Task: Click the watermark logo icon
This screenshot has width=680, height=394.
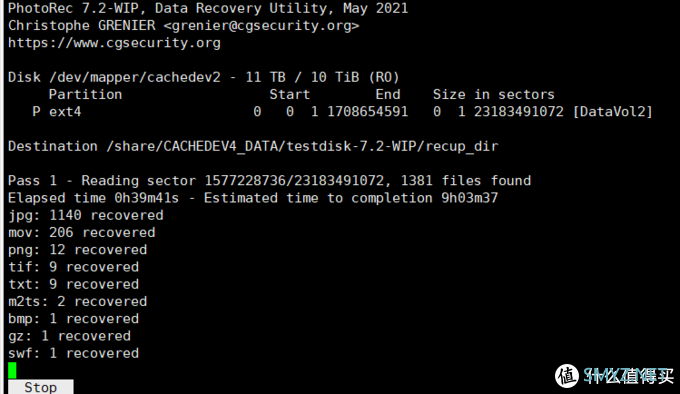Action: pyautogui.click(x=567, y=375)
